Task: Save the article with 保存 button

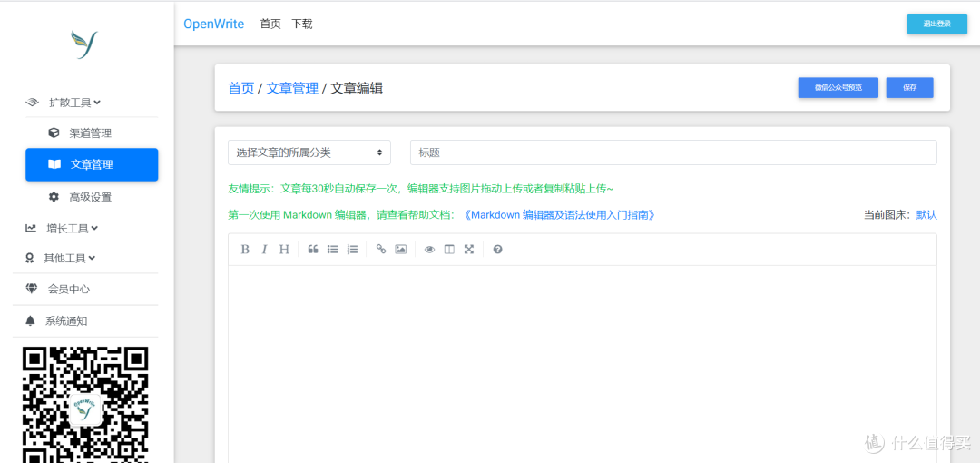Action: tap(909, 87)
